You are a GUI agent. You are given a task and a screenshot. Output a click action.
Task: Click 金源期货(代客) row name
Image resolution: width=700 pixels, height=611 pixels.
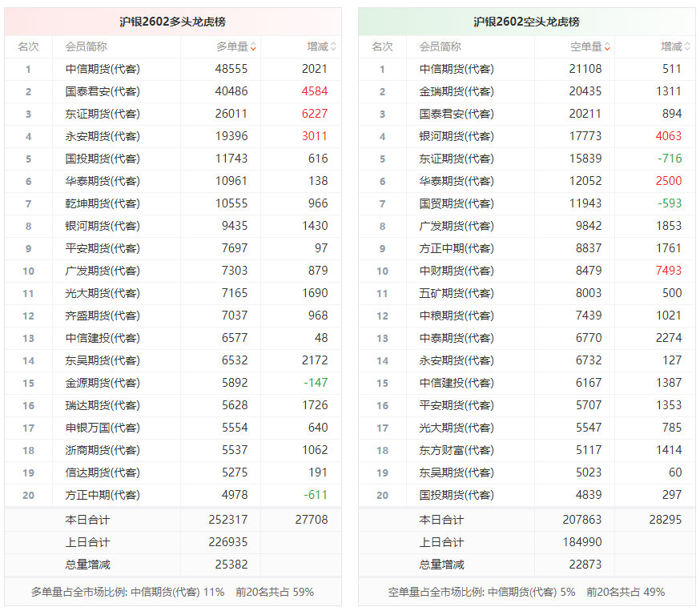coord(103,383)
